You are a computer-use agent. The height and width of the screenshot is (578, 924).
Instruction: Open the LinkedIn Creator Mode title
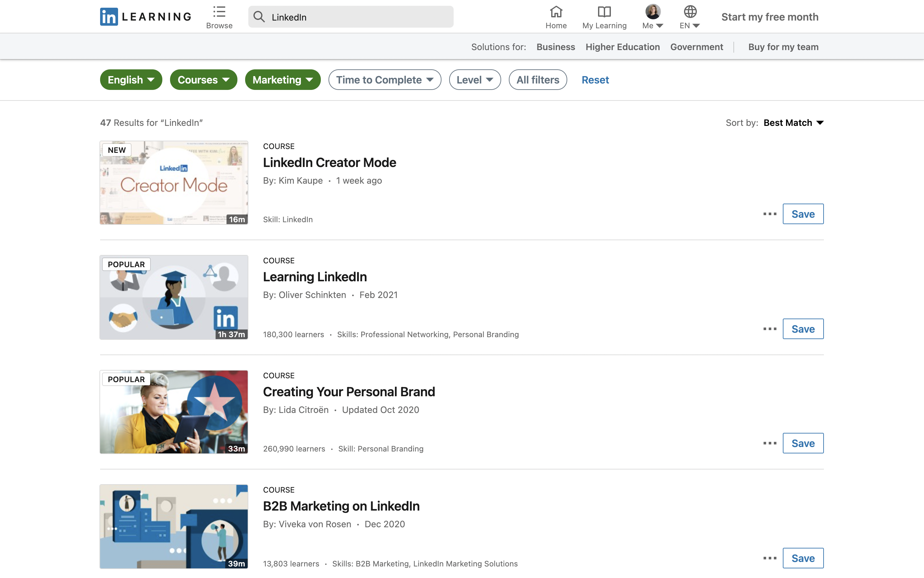point(329,162)
